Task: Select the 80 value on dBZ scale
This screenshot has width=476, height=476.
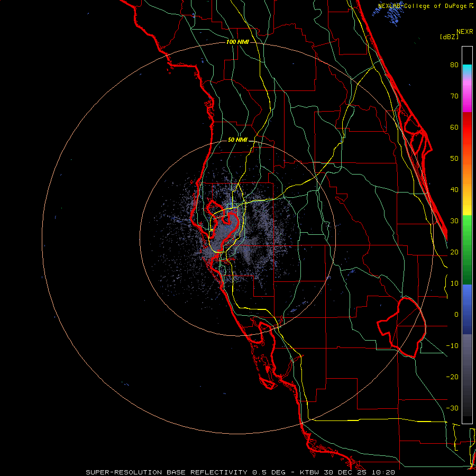Action: tap(454, 65)
